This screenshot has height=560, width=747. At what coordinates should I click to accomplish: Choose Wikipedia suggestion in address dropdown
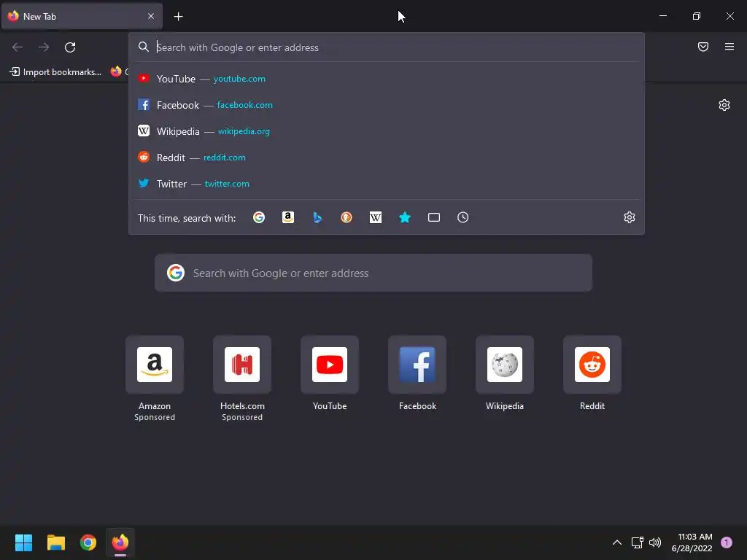pos(387,131)
